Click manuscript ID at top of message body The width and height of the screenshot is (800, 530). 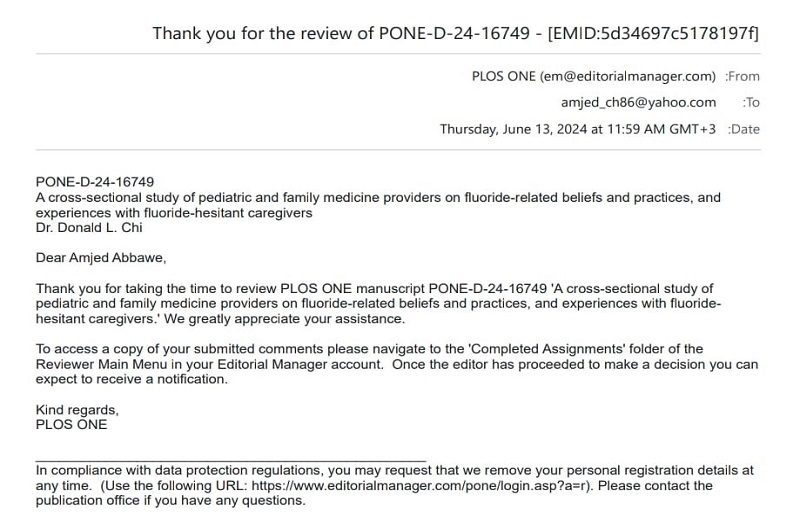pos(95,183)
